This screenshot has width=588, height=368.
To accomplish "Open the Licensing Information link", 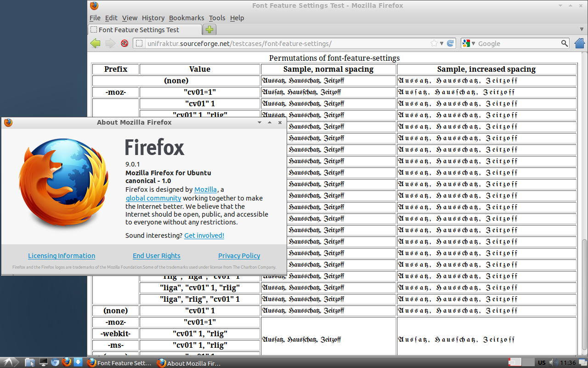I will coord(61,256).
